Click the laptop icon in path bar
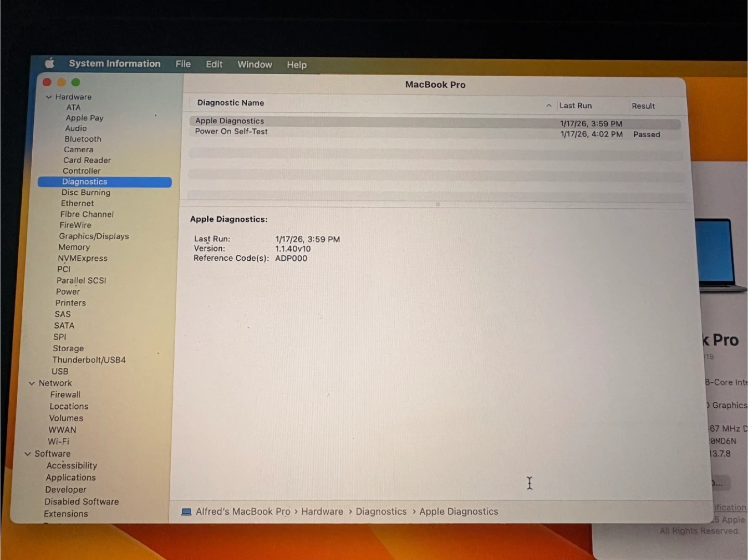 click(186, 512)
